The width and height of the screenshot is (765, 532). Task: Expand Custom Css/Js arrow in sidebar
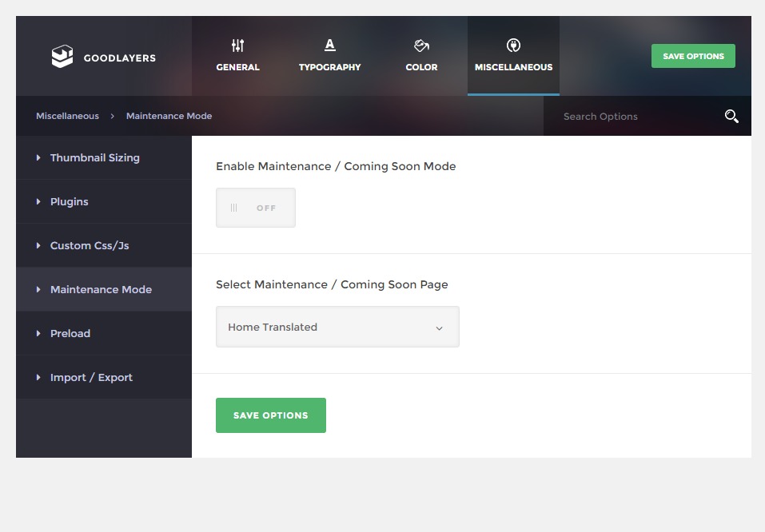point(38,245)
